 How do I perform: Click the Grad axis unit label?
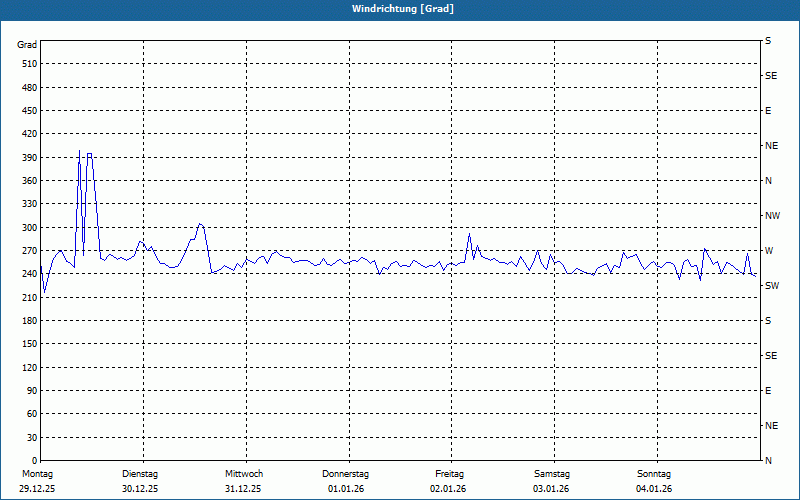pos(27,45)
